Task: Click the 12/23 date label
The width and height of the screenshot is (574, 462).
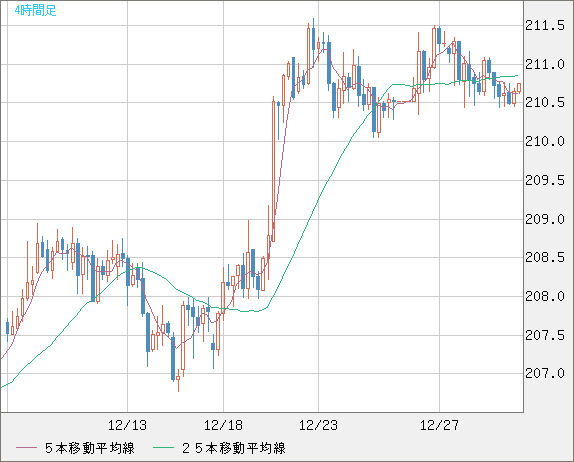Action: click(318, 425)
